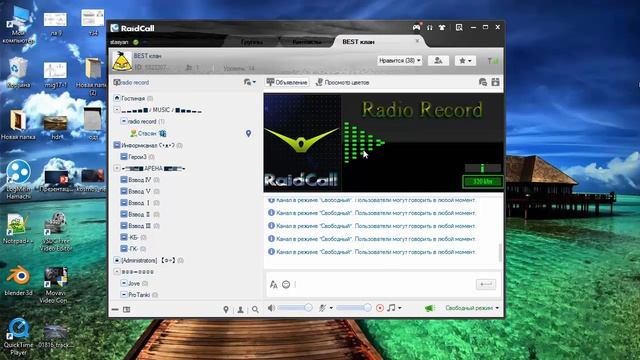Adjust the microphone volume slider
The image size is (640, 360).
point(354,308)
